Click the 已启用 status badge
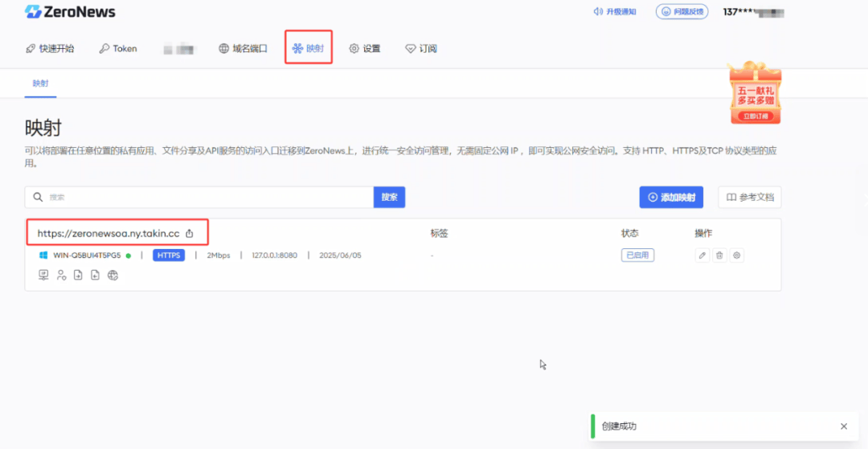This screenshot has height=449, width=868. tap(637, 255)
